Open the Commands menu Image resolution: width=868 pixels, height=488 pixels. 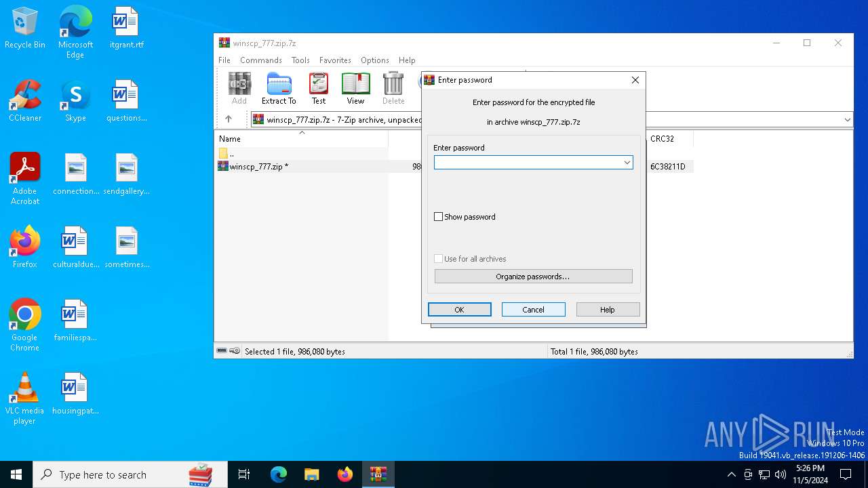point(261,60)
